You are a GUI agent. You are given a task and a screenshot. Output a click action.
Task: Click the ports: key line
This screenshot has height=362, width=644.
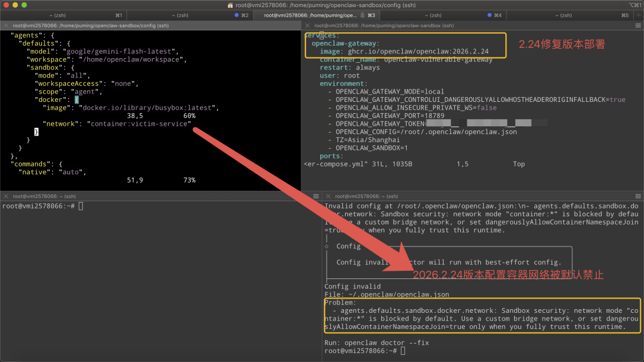(331, 156)
